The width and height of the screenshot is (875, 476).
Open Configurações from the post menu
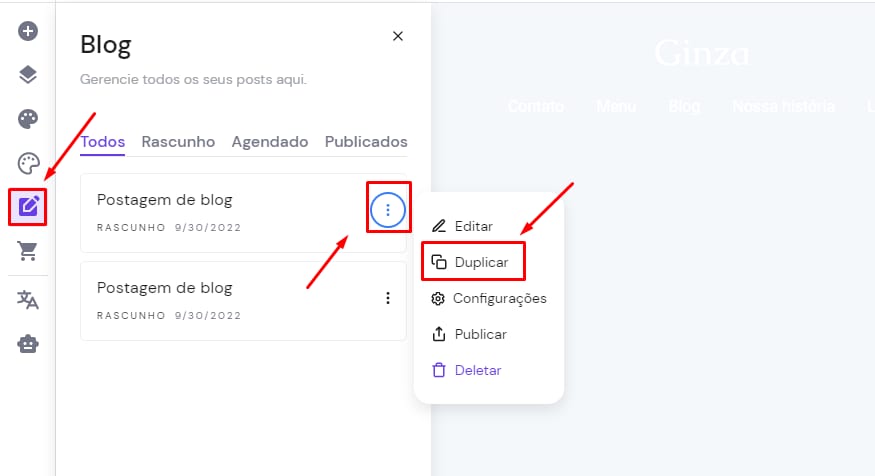click(499, 298)
